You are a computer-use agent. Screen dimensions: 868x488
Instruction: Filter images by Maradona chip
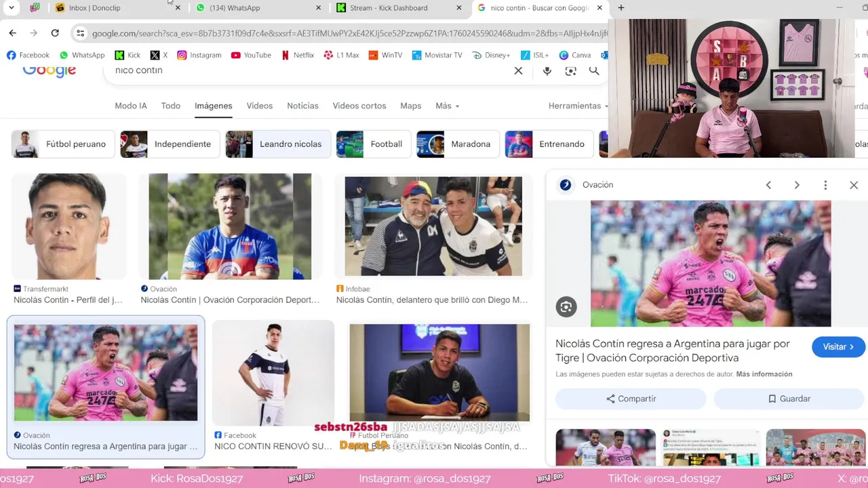[458, 144]
